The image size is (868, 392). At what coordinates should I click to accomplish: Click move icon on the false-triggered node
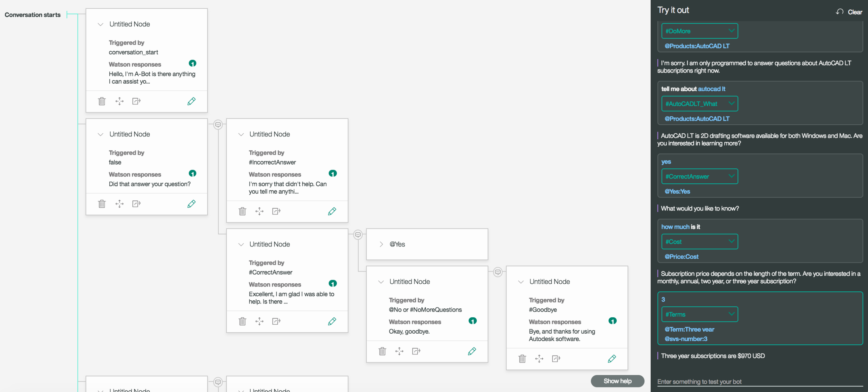[119, 203]
